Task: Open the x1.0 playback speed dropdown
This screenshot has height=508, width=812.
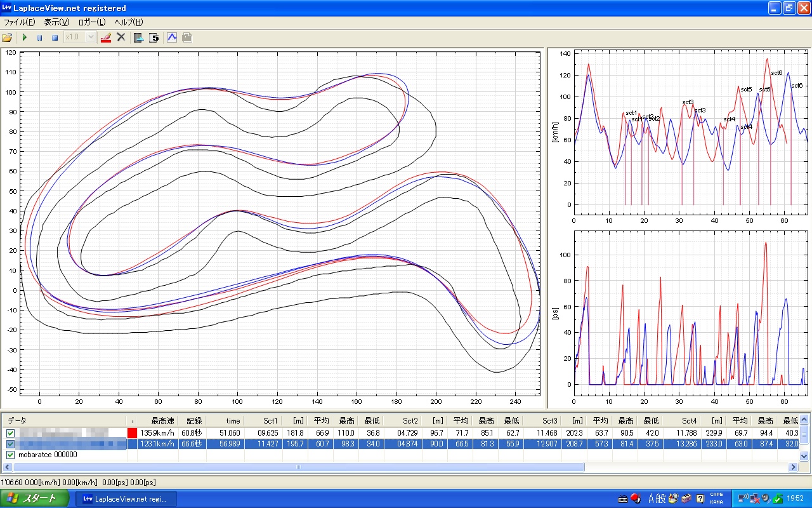Action: click(x=91, y=37)
